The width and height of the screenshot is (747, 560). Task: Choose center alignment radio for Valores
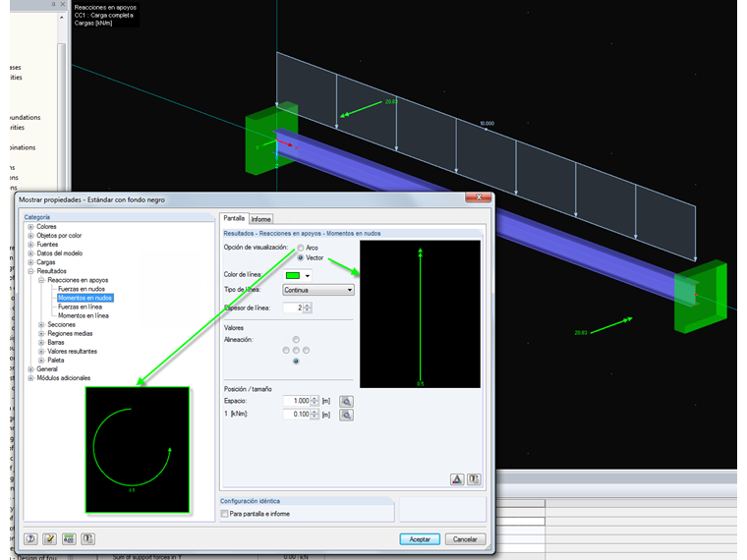(296, 350)
